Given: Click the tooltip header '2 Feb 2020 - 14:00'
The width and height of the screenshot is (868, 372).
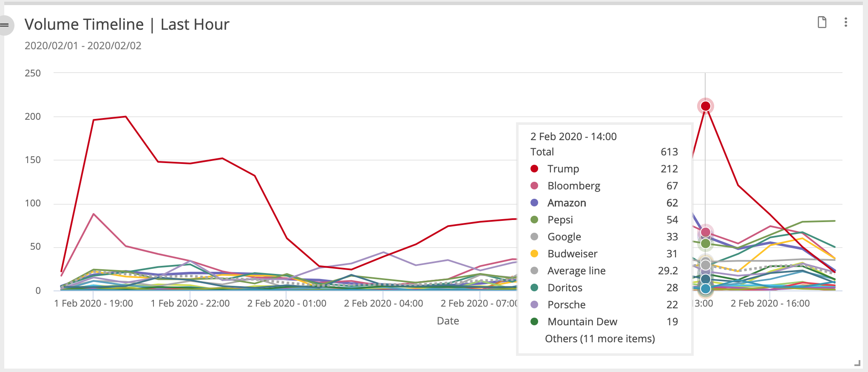Looking at the screenshot, I should [573, 136].
